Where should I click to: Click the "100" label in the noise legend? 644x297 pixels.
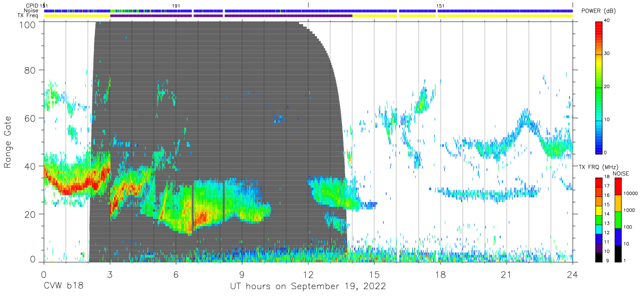pyautogui.click(x=629, y=227)
